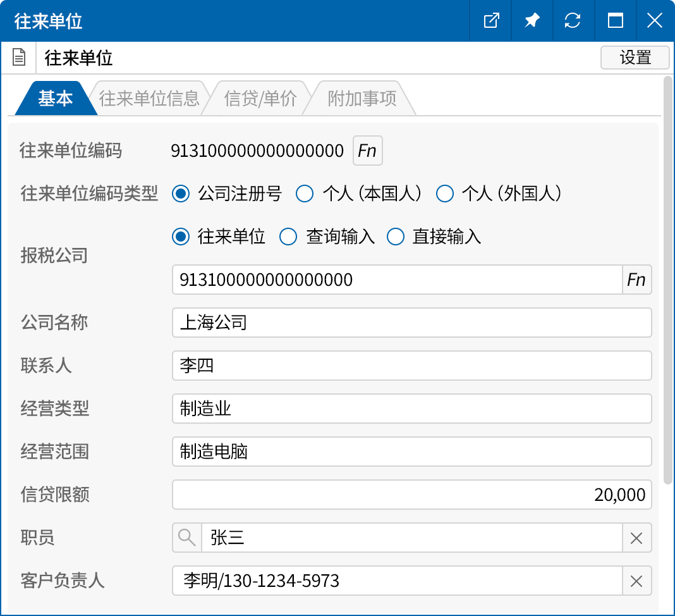Screen dimensions: 675x616
Task: Go to 附加事项 tab
Action: tap(362, 99)
